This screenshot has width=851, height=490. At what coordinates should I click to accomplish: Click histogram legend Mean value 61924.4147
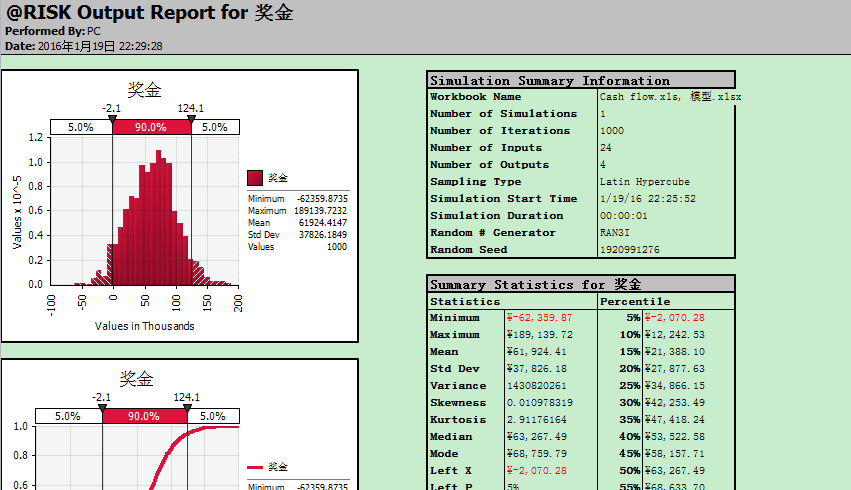323,222
